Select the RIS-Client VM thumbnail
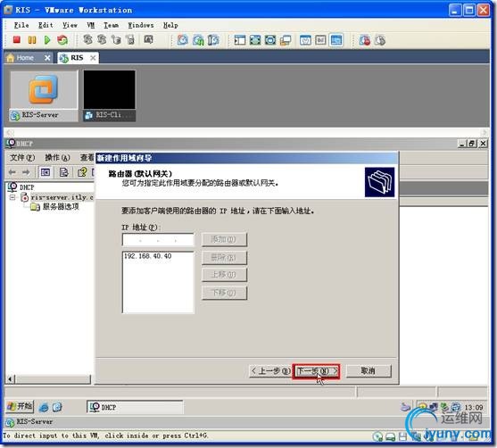497x448 pixels. click(x=109, y=95)
